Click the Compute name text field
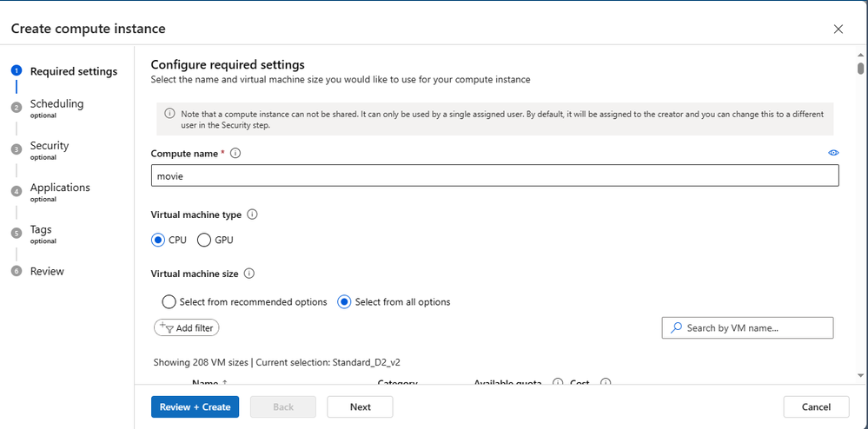 [x=494, y=175]
